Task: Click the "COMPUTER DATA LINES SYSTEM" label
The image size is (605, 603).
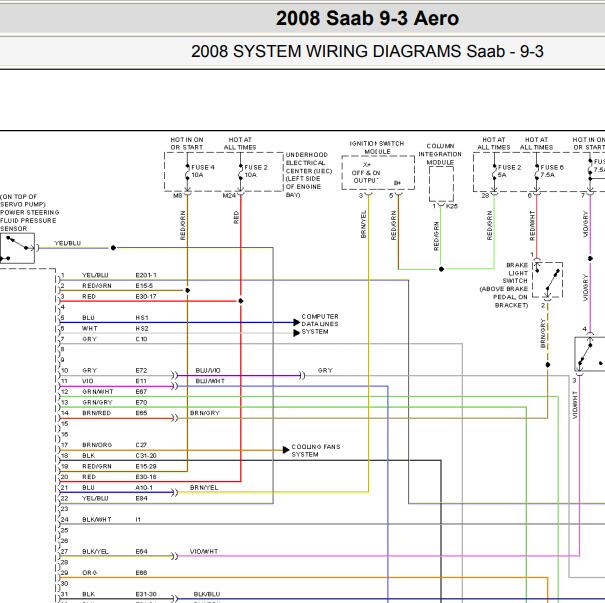Action: coord(320,324)
